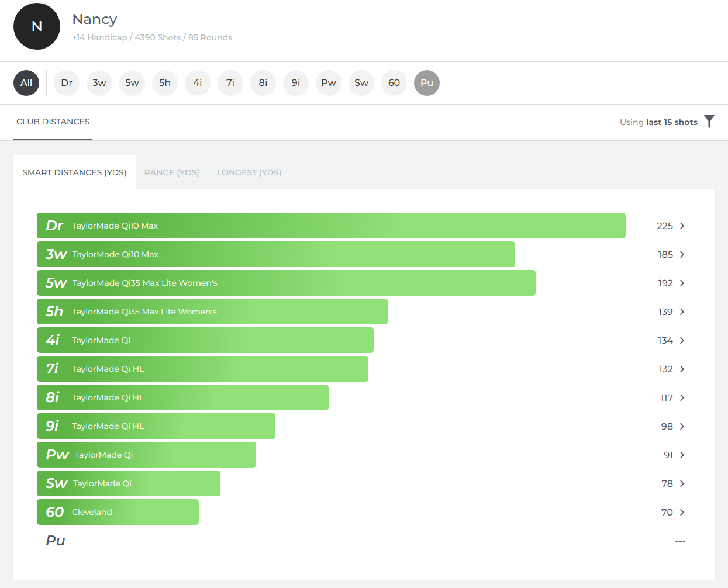Click the 185 distance value

[665, 254]
